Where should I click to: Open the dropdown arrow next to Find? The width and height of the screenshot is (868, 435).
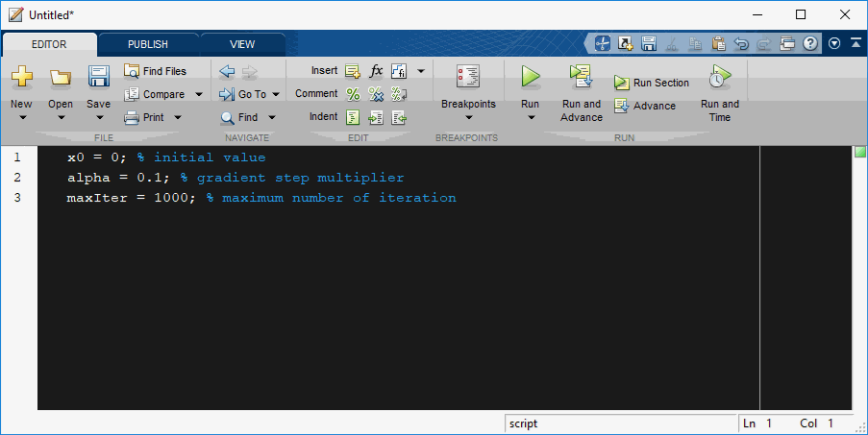[272, 117]
